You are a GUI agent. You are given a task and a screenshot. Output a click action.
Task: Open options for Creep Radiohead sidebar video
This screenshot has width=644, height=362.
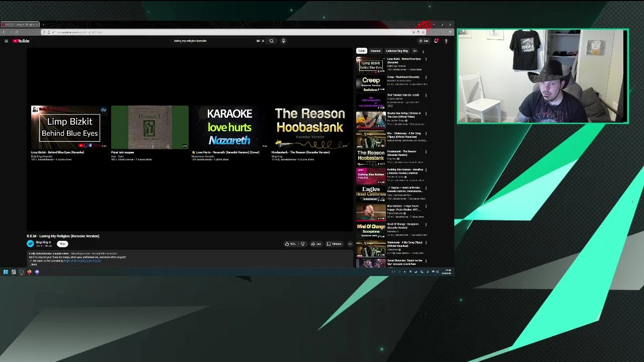[426, 77]
